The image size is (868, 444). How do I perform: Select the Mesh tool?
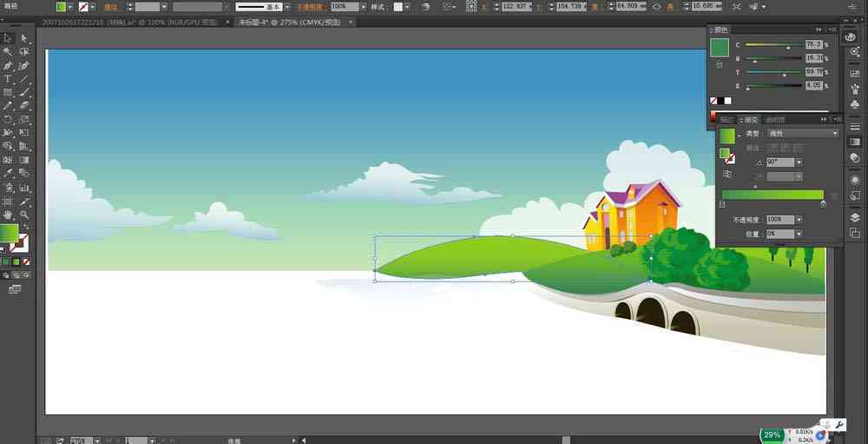pos(8,160)
